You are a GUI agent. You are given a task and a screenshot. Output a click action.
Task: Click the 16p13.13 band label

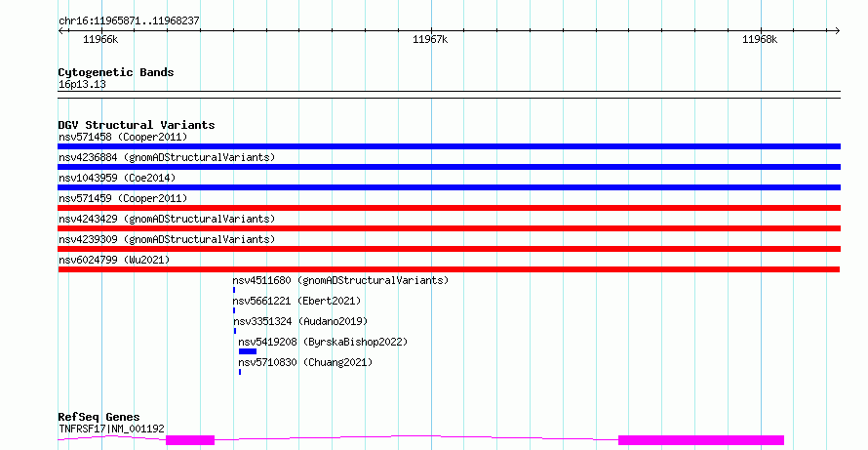pyautogui.click(x=82, y=84)
